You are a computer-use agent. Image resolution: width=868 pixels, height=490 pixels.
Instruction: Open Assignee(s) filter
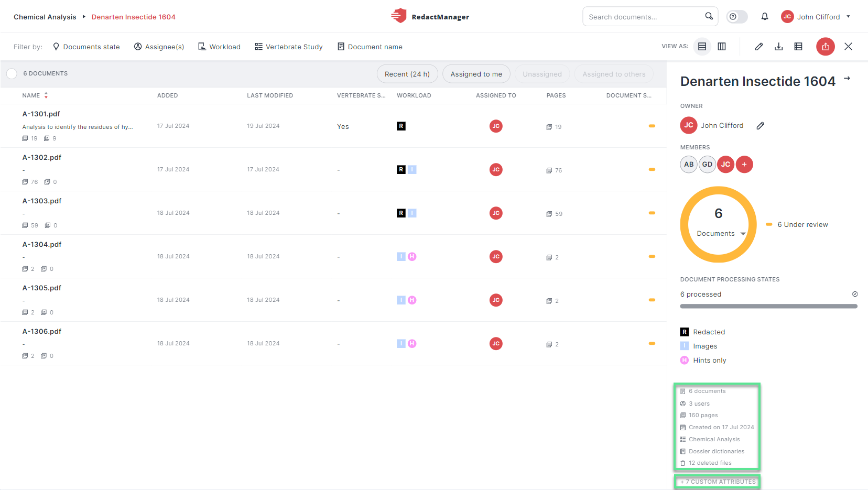[x=159, y=47]
